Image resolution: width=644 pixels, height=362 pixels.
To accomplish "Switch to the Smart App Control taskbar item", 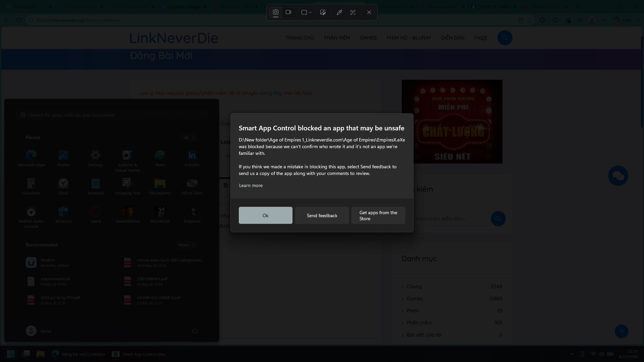I will (139, 354).
